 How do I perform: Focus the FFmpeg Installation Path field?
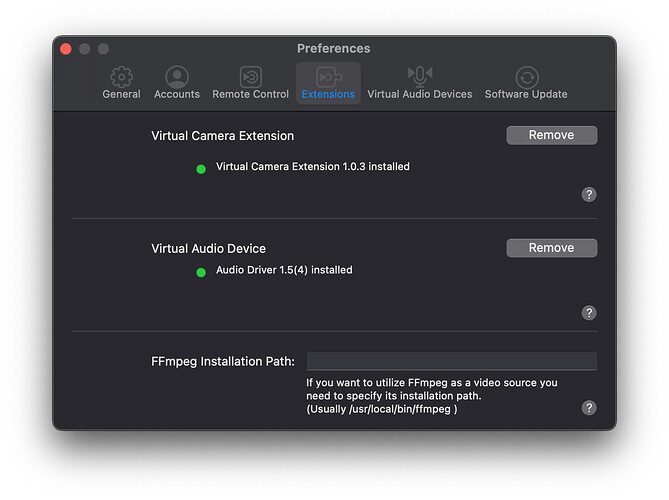coord(451,361)
